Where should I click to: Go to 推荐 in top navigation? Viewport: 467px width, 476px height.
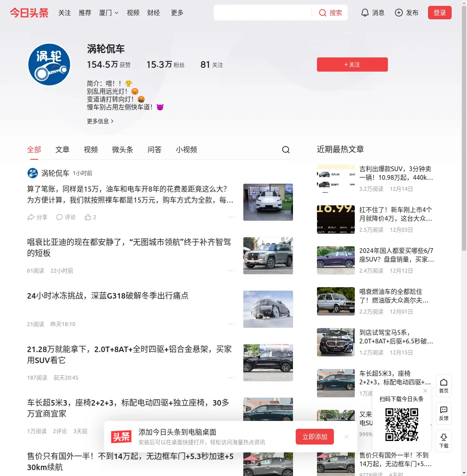coord(85,13)
